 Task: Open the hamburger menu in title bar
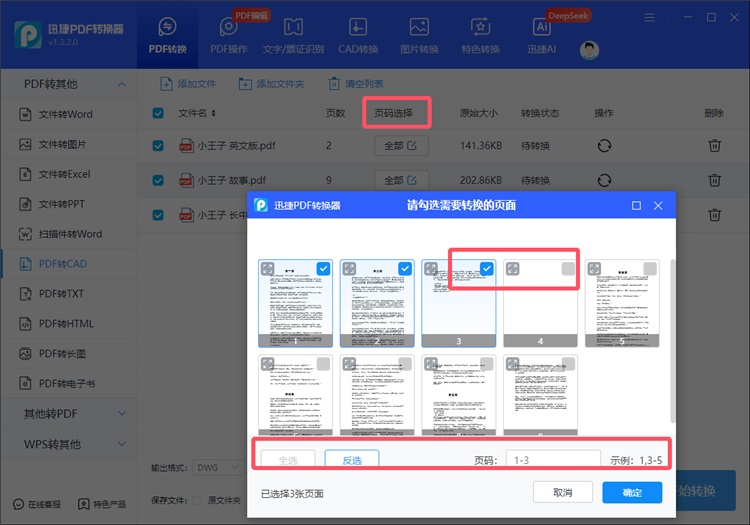[x=649, y=18]
